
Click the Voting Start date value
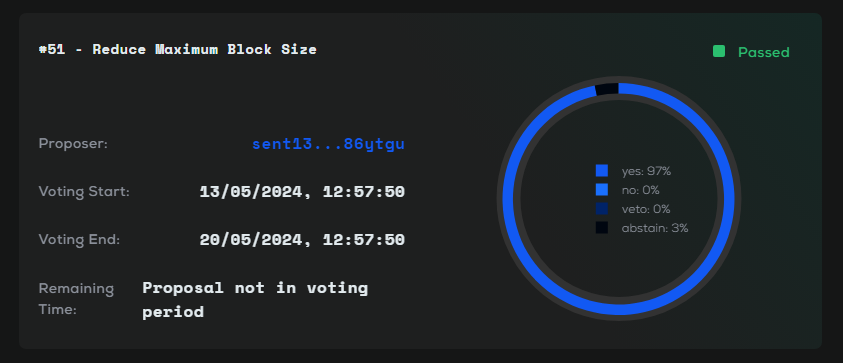pos(302,192)
